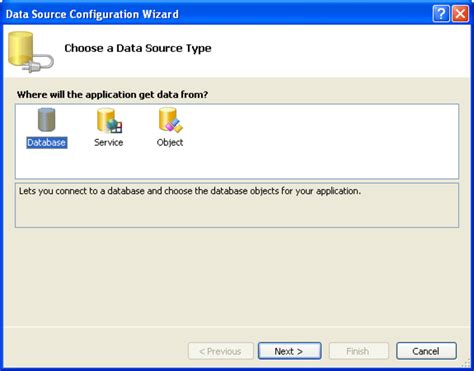The image size is (474, 371).
Task: Click the Database label under its icon
Action: click(x=47, y=143)
